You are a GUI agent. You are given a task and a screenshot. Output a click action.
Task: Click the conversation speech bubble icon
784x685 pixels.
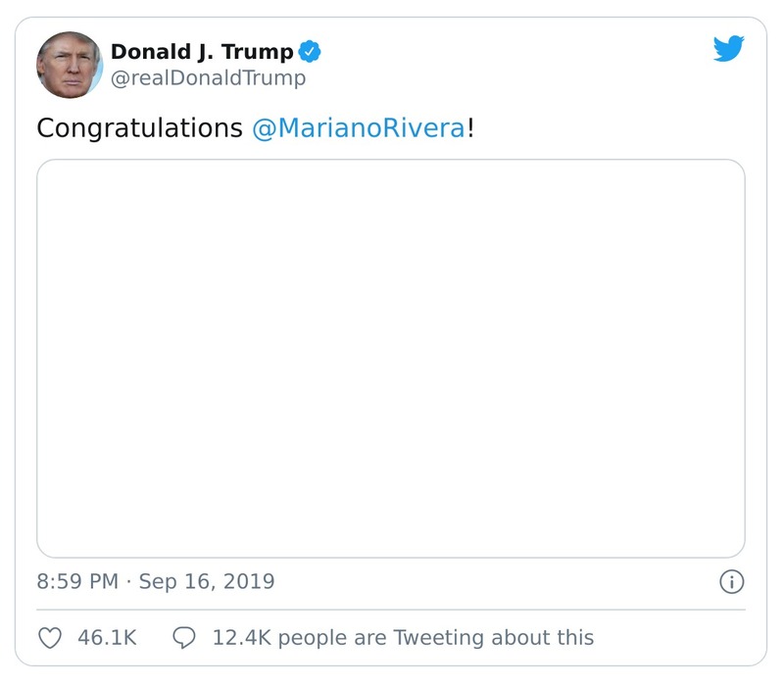pos(185,637)
